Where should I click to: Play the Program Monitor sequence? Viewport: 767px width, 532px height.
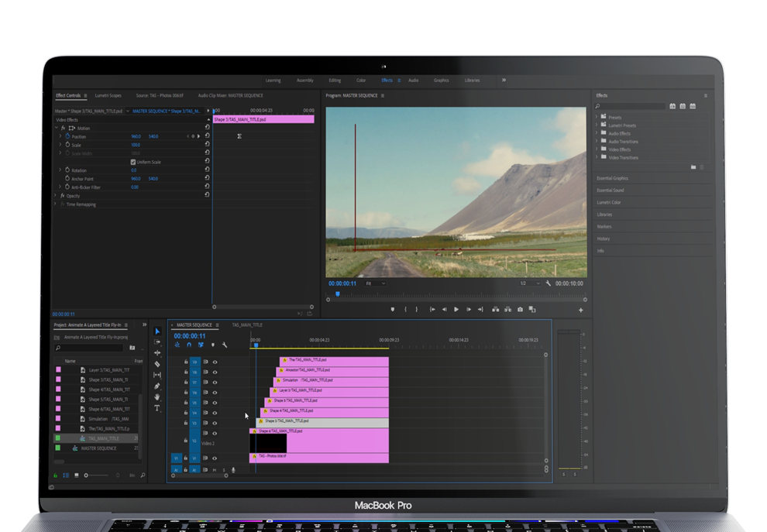pos(456,310)
